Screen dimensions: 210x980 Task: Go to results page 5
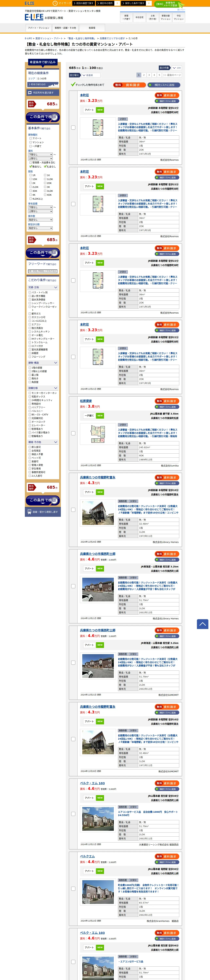(x=159, y=75)
